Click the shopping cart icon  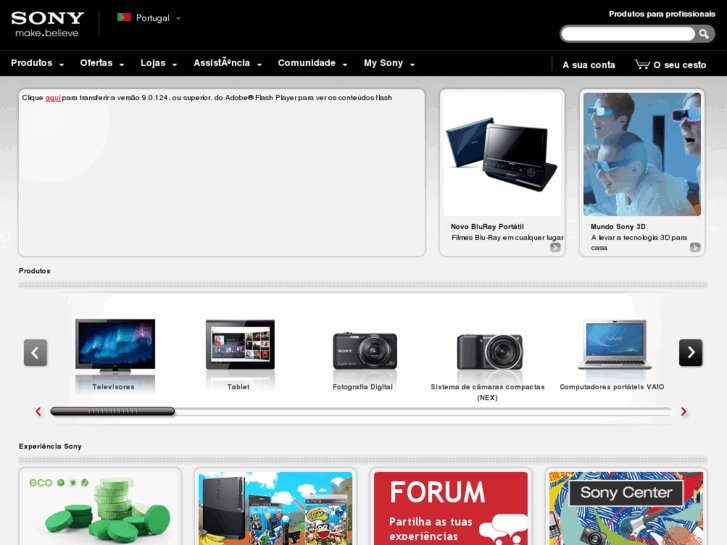[x=642, y=64]
